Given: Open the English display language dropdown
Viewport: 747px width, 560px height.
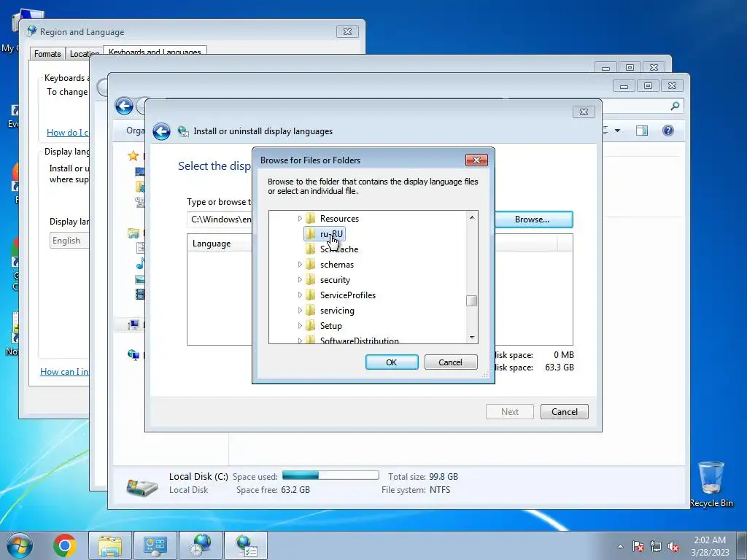Looking at the screenshot, I should point(69,241).
